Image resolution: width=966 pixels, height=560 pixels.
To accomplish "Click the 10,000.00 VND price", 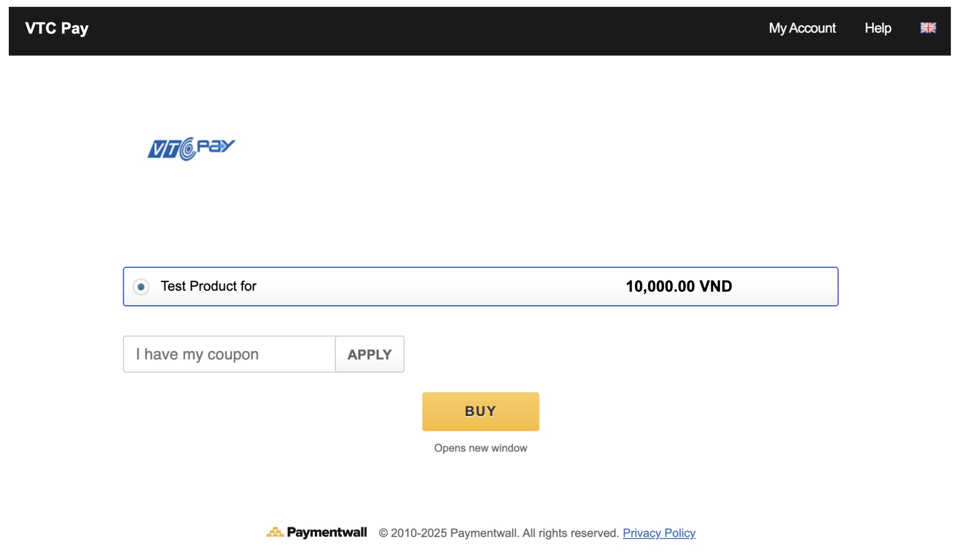I will tap(678, 286).
